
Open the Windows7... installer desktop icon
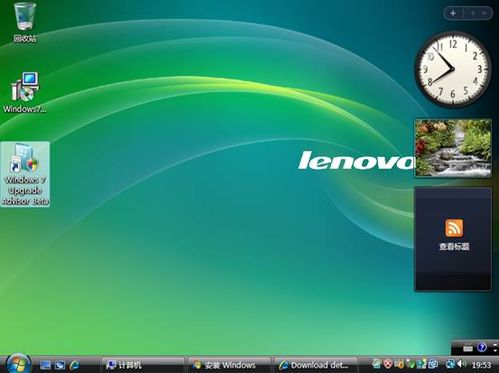[x=24, y=92]
